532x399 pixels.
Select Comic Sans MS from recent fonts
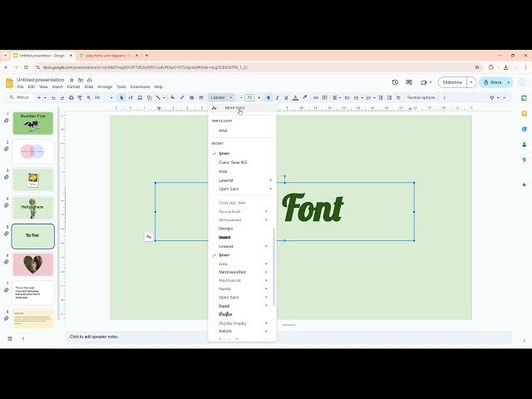(233, 163)
